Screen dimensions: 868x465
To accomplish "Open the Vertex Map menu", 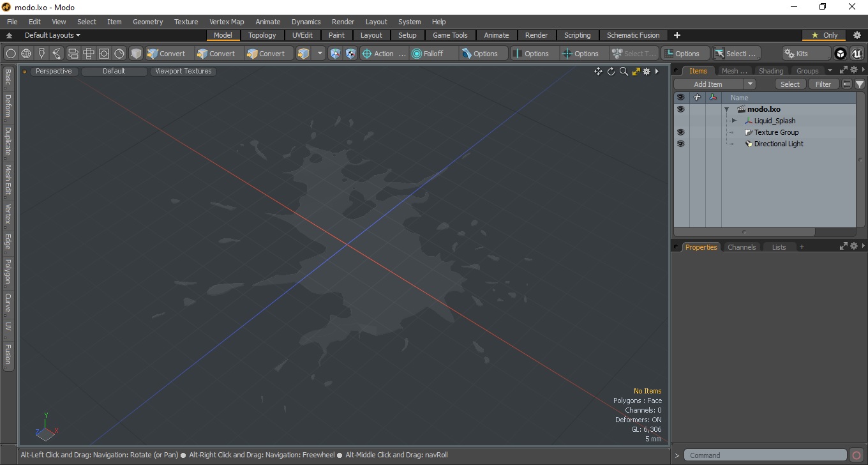I will click(227, 22).
